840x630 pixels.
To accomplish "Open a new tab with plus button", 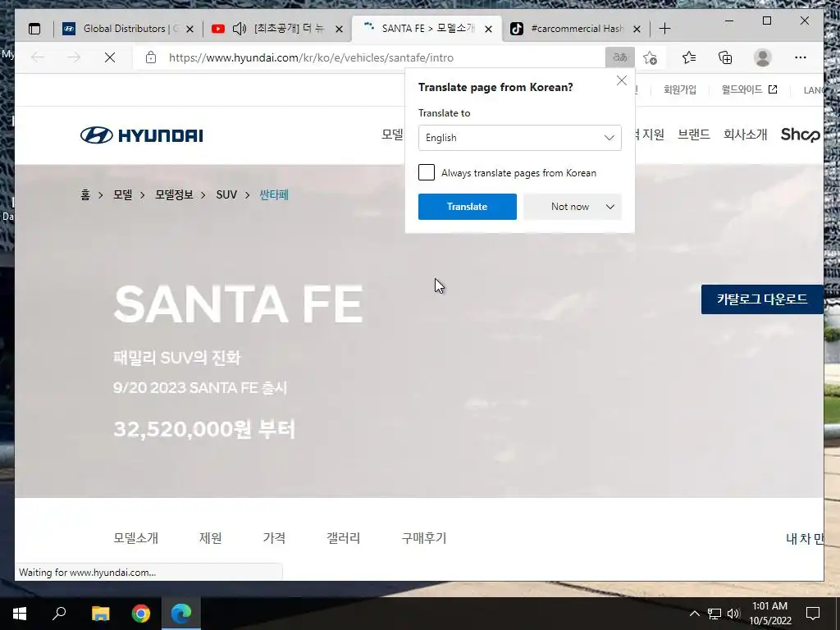I will click(x=664, y=29).
